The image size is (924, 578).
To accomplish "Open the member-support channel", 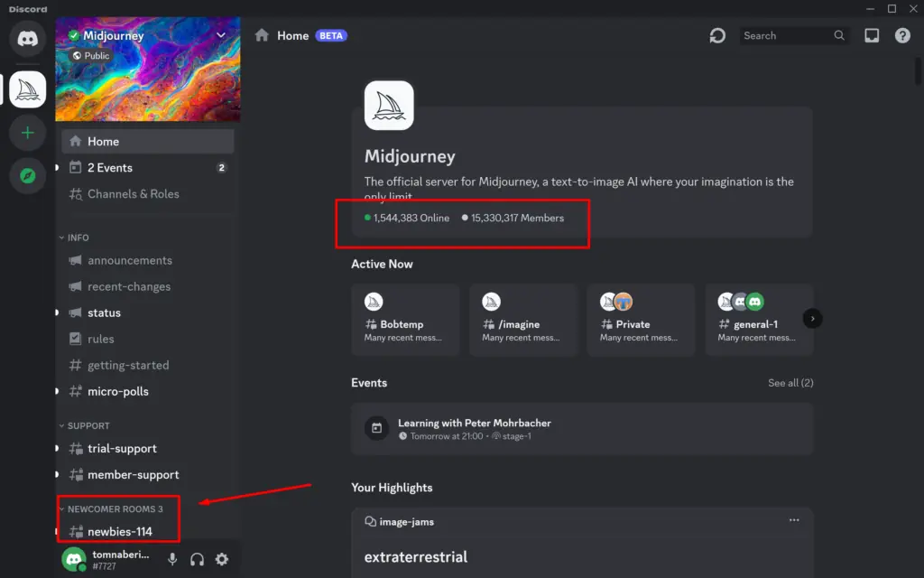I will pyautogui.click(x=147, y=475).
